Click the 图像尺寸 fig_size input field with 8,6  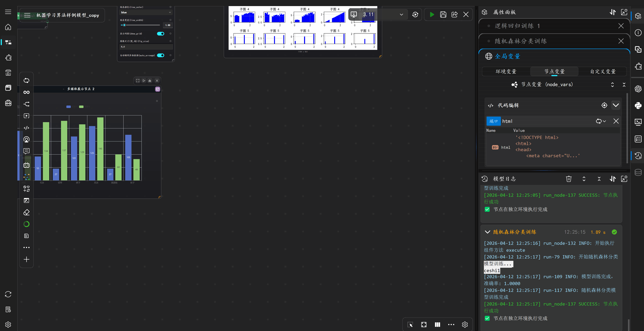[x=146, y=47]
